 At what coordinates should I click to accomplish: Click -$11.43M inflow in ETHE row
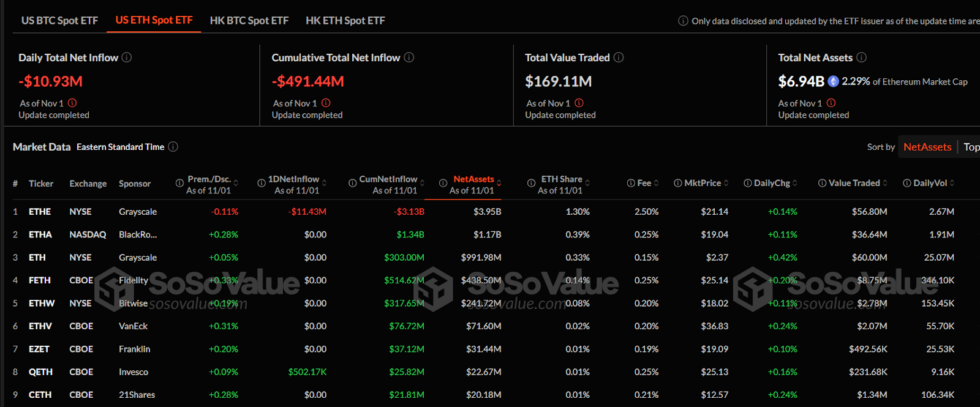pos(307,212)
